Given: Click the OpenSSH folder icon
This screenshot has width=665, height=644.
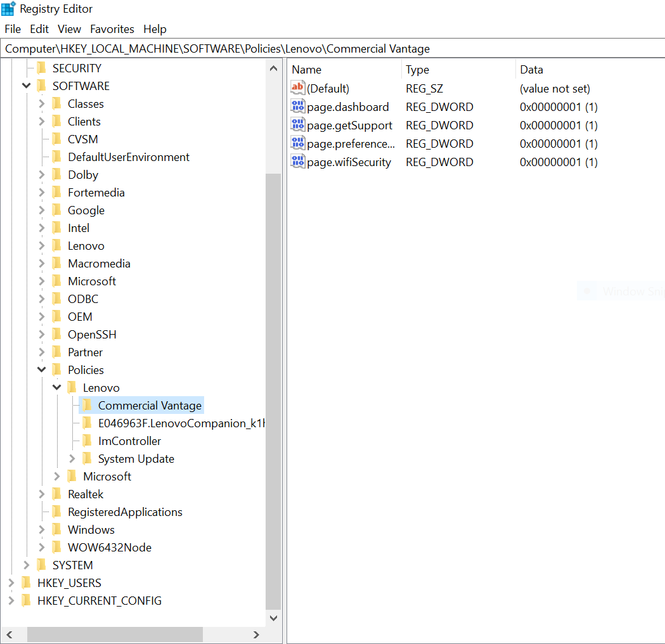Looking at the screenshot, I should point(57,334).
